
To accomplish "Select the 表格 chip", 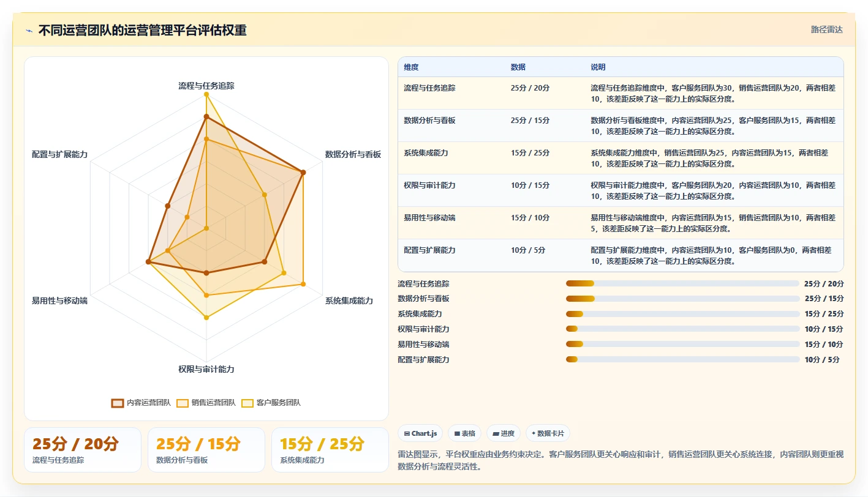I will pyautogui.click(x=464, y=433).
